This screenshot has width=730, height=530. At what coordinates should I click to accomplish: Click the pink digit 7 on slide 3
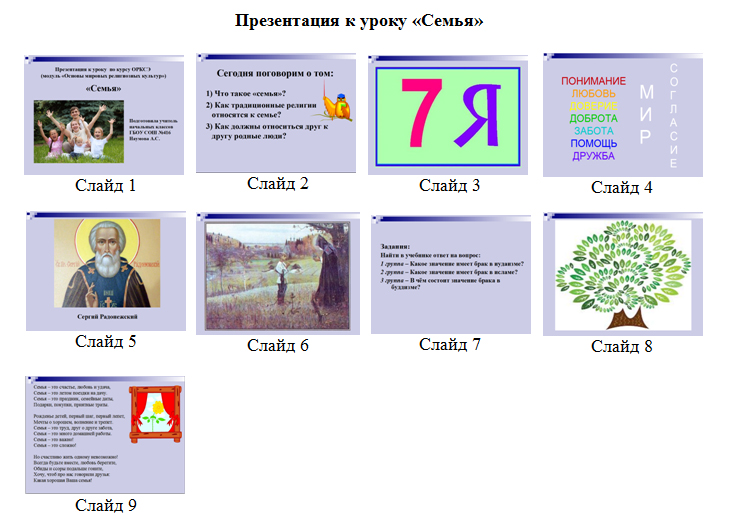pyautogui.click(x=422, y=113)
